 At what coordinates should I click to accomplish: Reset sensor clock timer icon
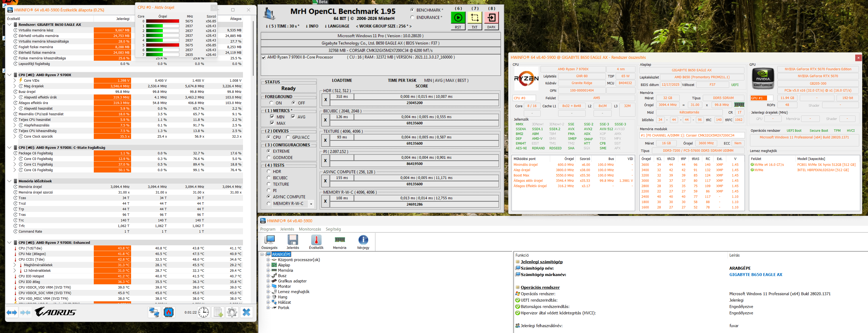(204, 313)
